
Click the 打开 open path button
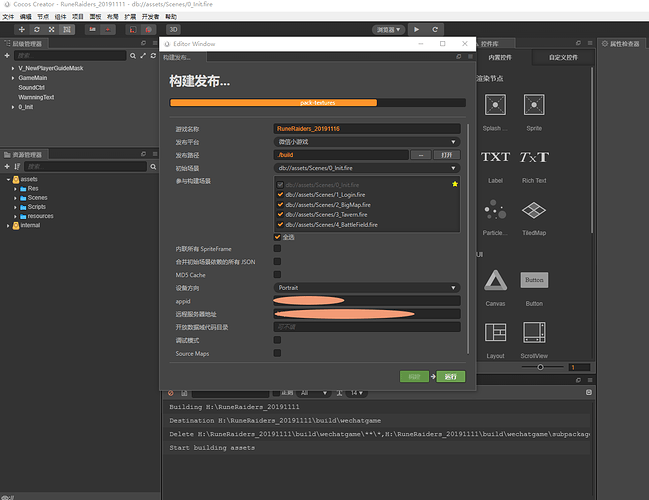[447, 155]
